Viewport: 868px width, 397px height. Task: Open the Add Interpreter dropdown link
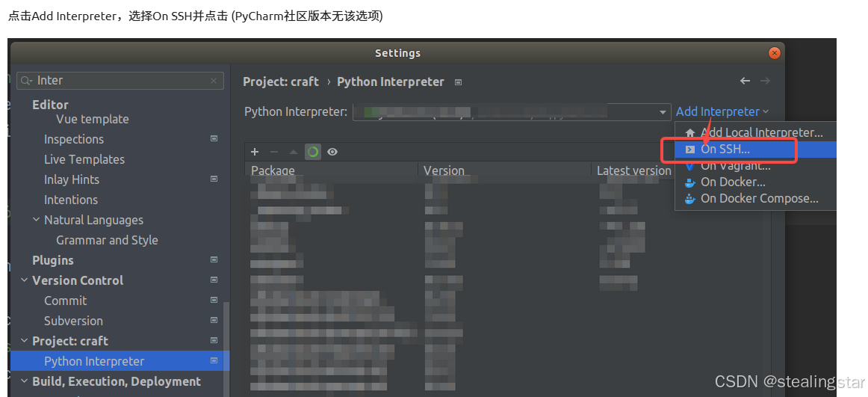pyautogui.click(x=722, y=112)
